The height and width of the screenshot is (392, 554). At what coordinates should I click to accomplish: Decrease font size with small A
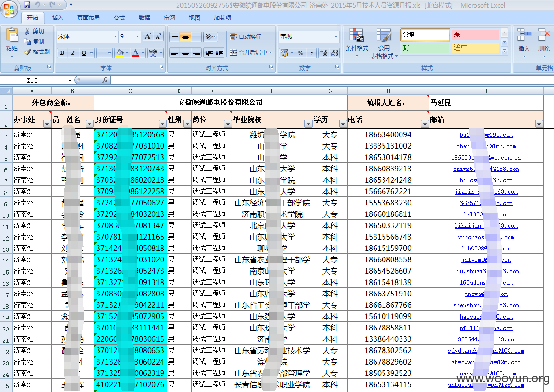tap(158, 36)
